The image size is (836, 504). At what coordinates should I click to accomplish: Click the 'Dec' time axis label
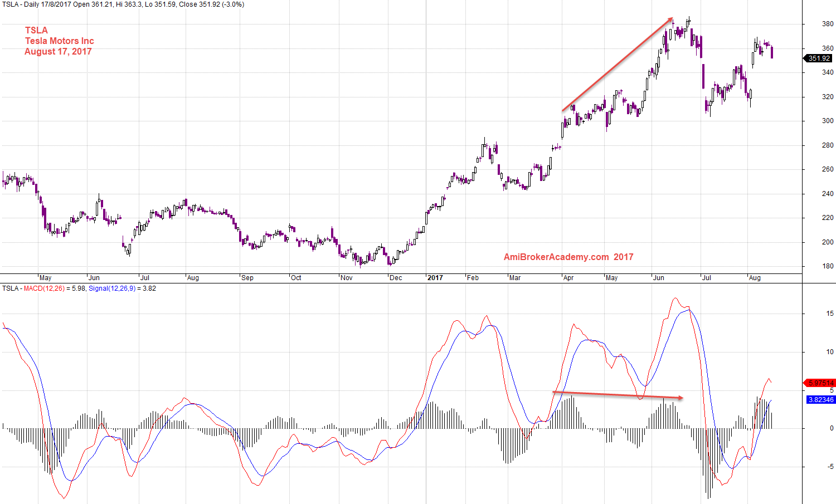coord(396,278)
